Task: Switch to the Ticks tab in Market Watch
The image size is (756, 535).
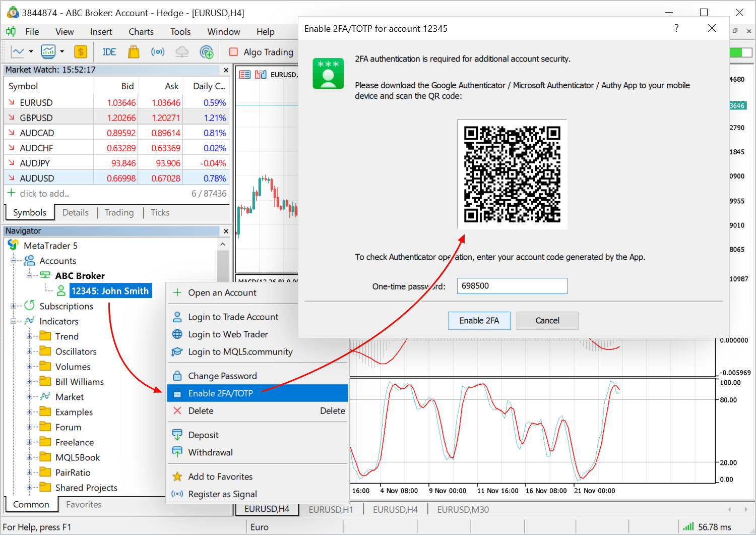Action: pyautogui.click(x=160, y=212)
